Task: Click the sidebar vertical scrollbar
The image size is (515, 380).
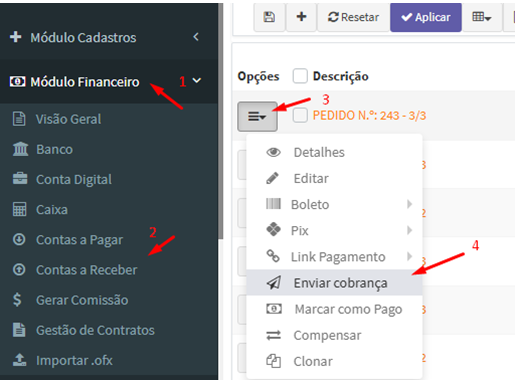Action: tap(220, 122)
